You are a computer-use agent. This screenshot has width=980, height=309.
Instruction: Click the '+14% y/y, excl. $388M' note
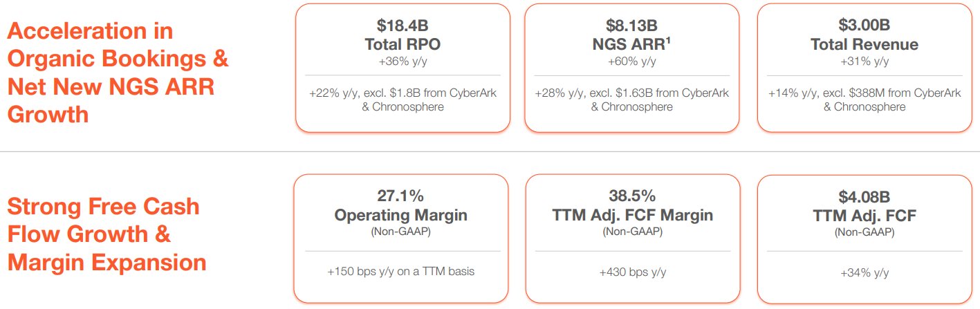pyautogui.click(x=864, y=100)
